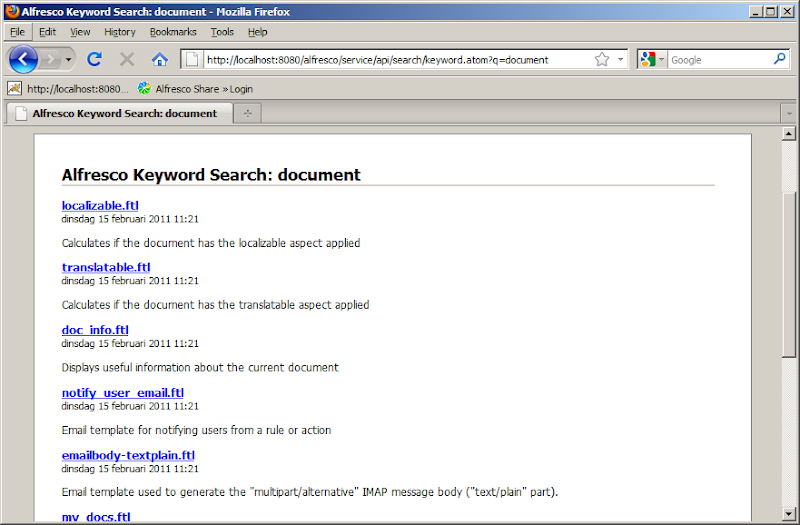Open the notify_user_email.ftl link
The image size is (800, 525).
tap(122, 392)
